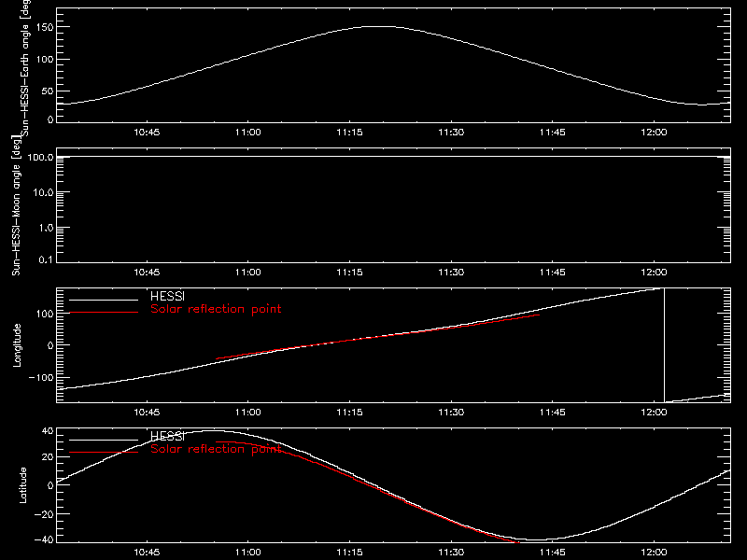Select 10:45 label under Earth angle plot

147,133
